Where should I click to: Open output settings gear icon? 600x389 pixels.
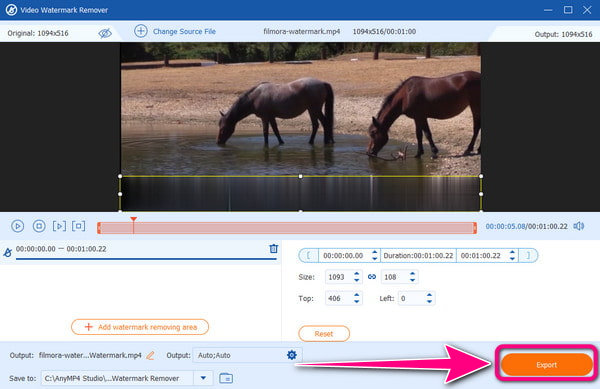(292, 355)
